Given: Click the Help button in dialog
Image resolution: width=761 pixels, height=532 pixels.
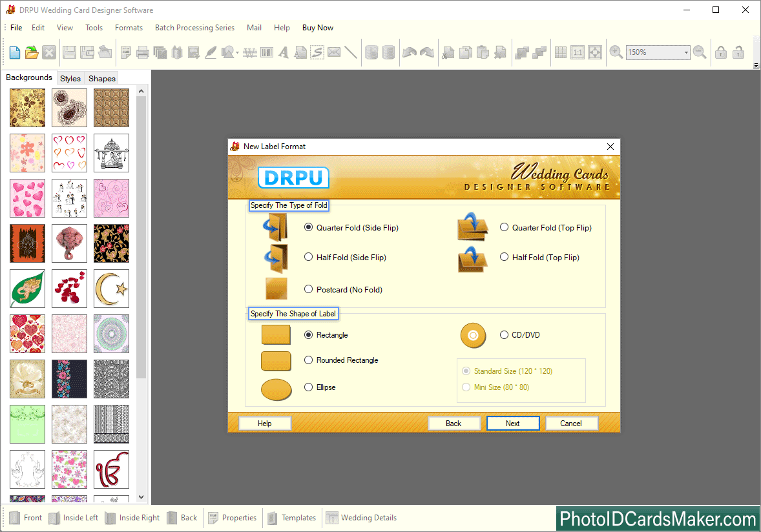Looking at the screenshot, I should (264, 424).
